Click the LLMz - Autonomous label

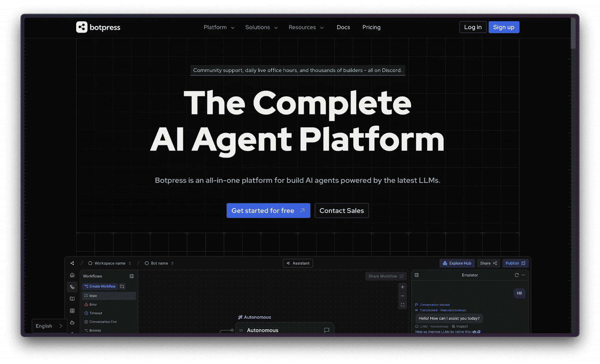431,326
